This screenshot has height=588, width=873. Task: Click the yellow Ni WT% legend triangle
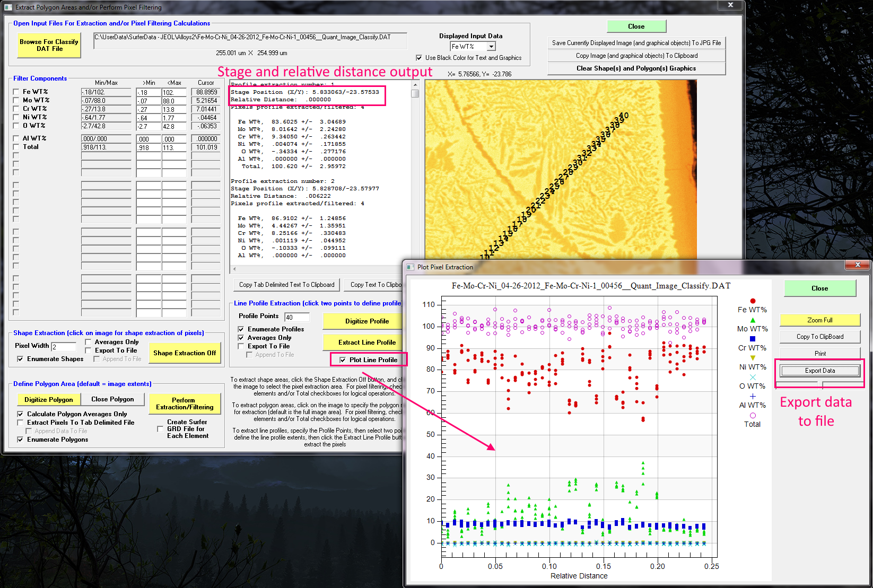[x=752, y=358]
